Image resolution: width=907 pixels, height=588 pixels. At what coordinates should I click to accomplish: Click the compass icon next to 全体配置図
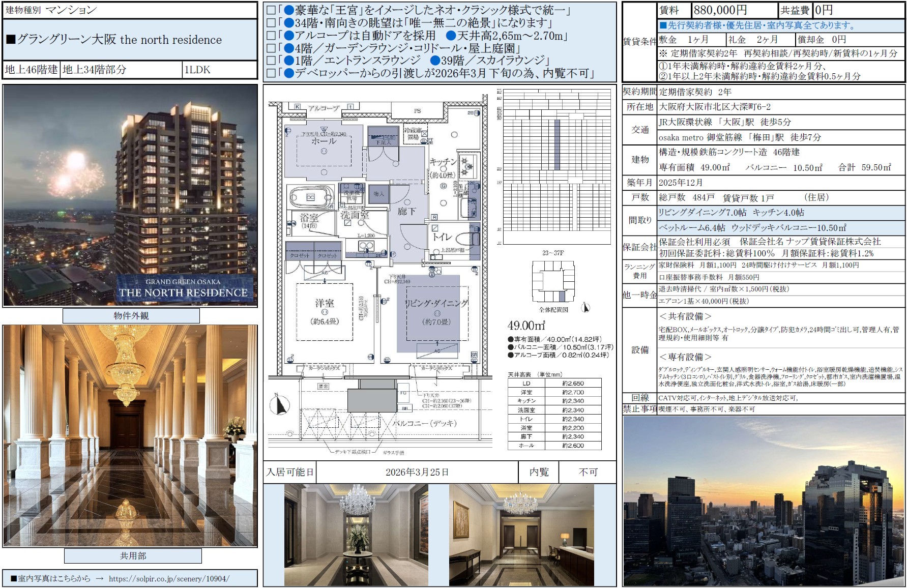[586, 308]
